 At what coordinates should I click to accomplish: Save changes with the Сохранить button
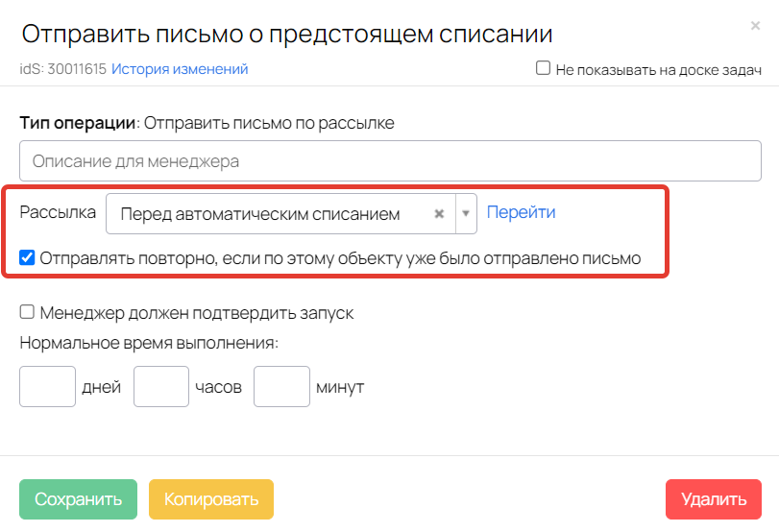coord(78,499)
